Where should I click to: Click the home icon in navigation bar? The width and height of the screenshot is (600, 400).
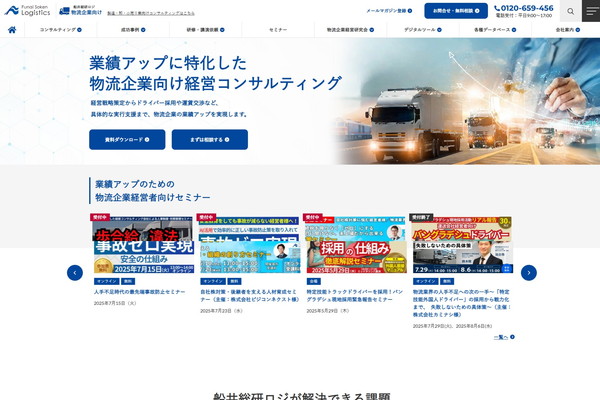pos(12,30)
